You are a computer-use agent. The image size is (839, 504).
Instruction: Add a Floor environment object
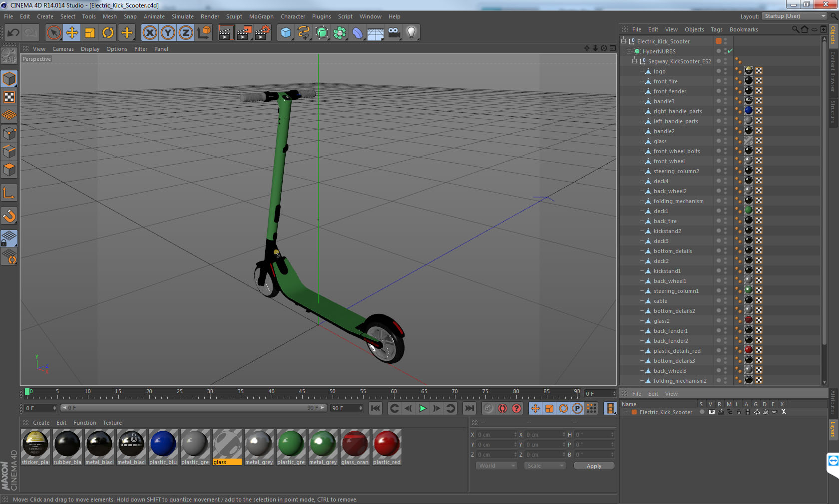pos(376,33)
